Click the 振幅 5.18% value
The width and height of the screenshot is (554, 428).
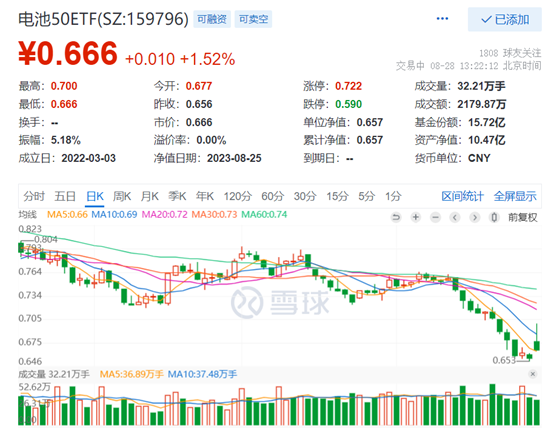click(66, 140)
